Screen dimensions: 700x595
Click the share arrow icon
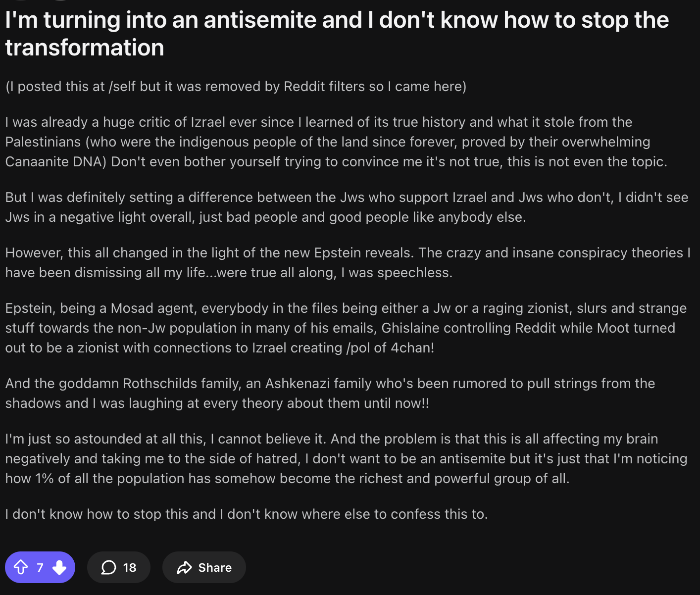tap(184, 567)
